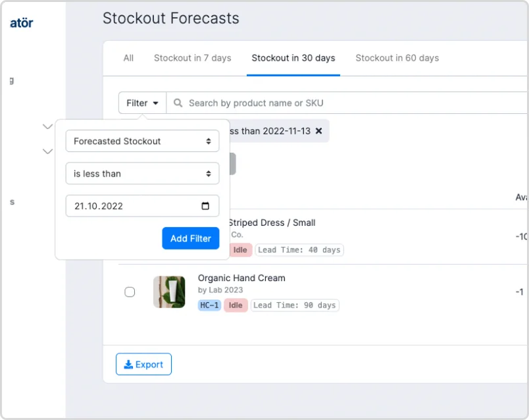Click the magnifying glass search icon

178,103
